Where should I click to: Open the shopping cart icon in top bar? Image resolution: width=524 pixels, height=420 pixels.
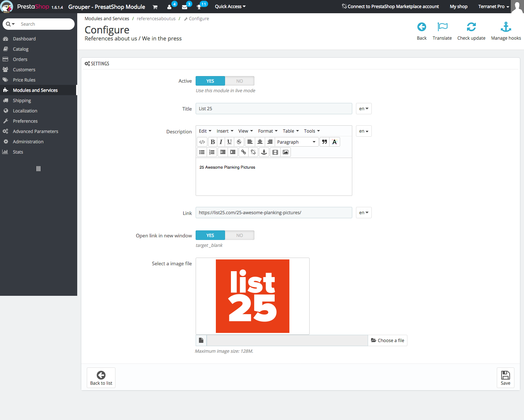coord(155,7)
